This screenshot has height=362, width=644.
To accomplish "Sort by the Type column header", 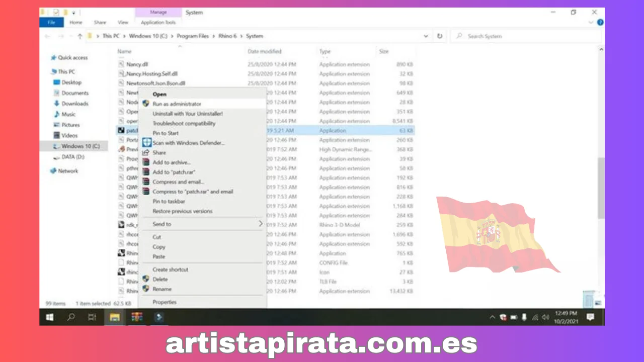I will pyautogui.click(x=325, y=51).
